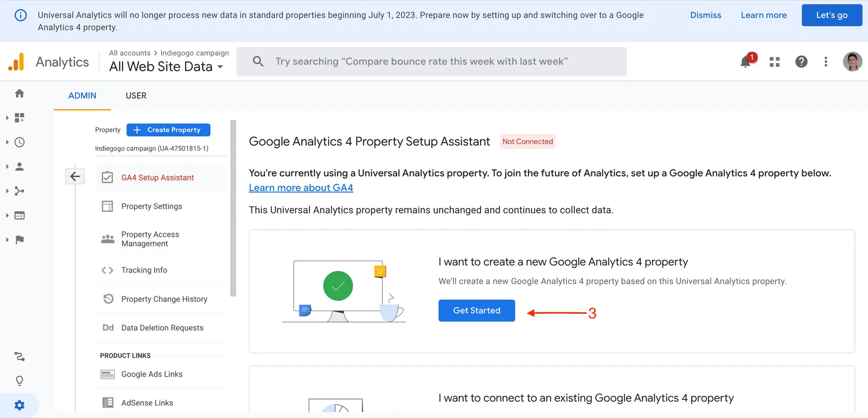Screen dimensions: 868x418
Task: Expand the Realtime section arrow
Action: (x=7, y=142)
